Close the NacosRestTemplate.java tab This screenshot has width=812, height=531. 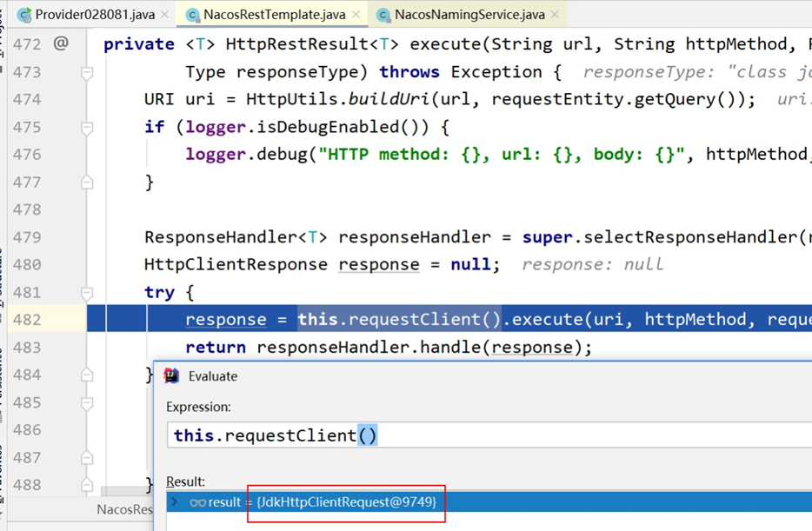[x=356, y=15]
